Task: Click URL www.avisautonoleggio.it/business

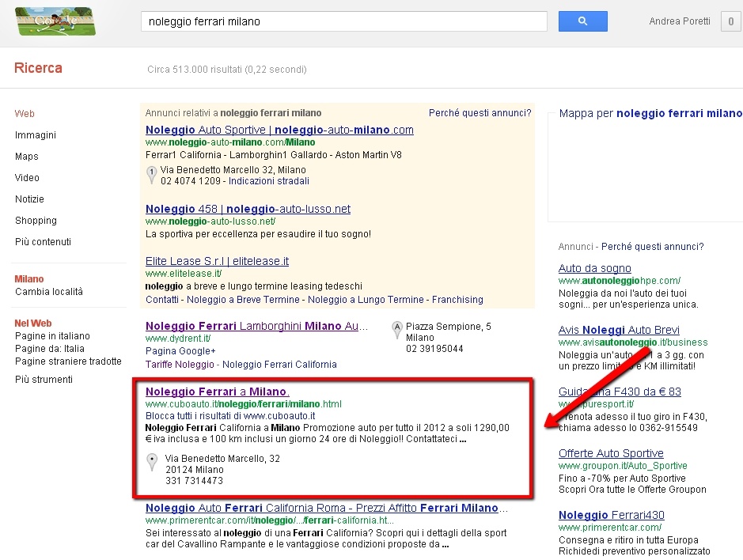Action: (633, 342)
